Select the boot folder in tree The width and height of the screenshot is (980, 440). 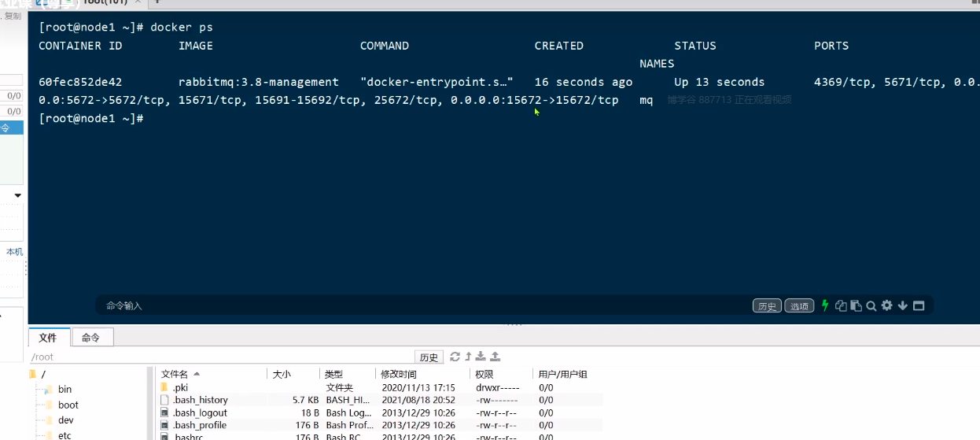point(68,405)
